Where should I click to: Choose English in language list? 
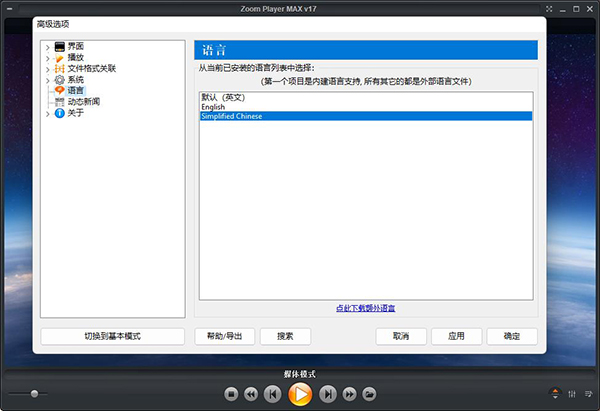click(366, 107)
